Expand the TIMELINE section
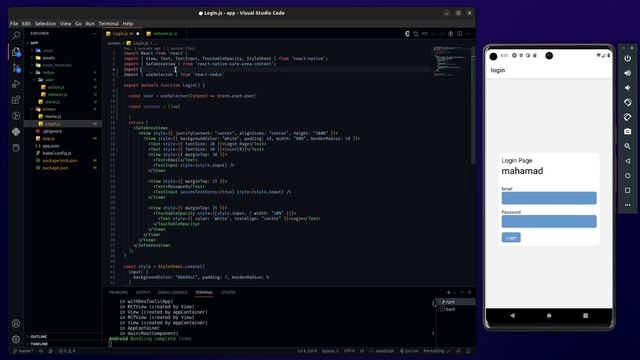 39,344
